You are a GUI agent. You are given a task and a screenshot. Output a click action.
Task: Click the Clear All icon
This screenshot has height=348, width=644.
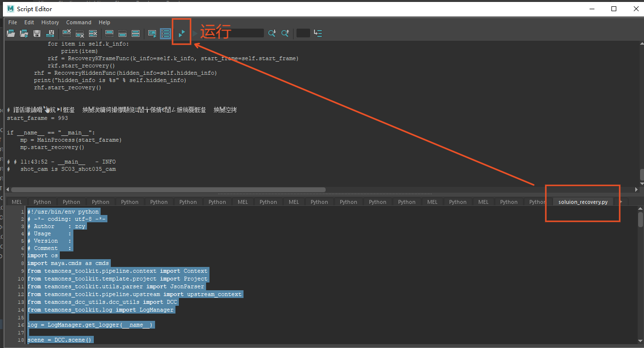(x=93, y=33)
